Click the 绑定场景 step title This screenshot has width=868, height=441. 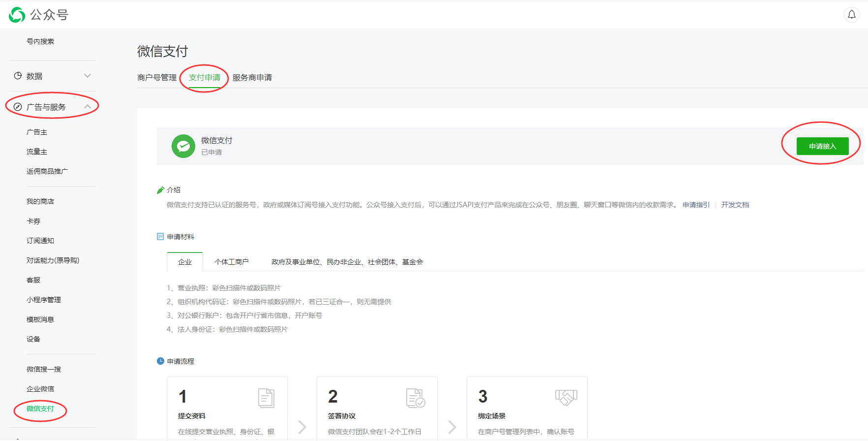tap(492, 416)
